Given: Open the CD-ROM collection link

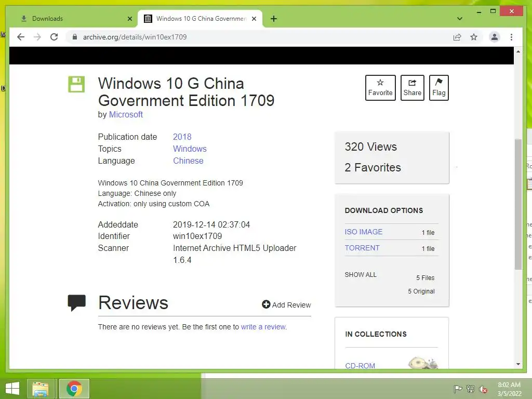Looking at the screenshot, I should click(x=360, y=365).
